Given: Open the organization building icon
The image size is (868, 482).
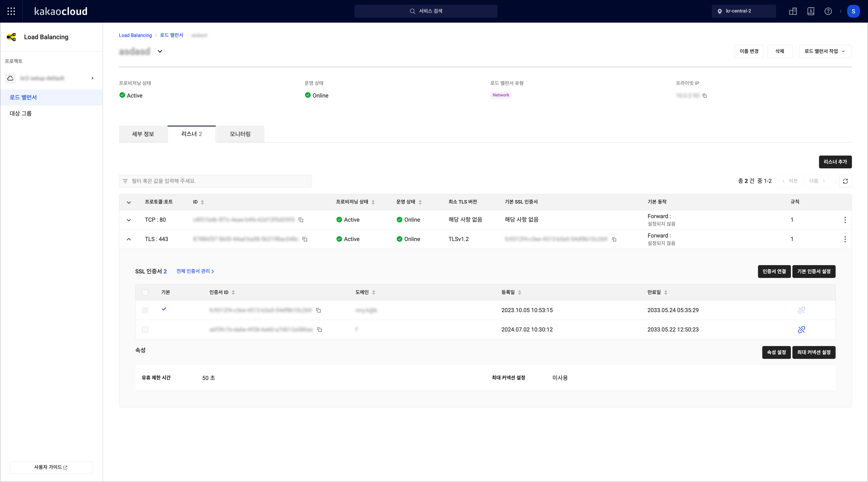Looking at the screenshot, I should click(x=793, y=11).
